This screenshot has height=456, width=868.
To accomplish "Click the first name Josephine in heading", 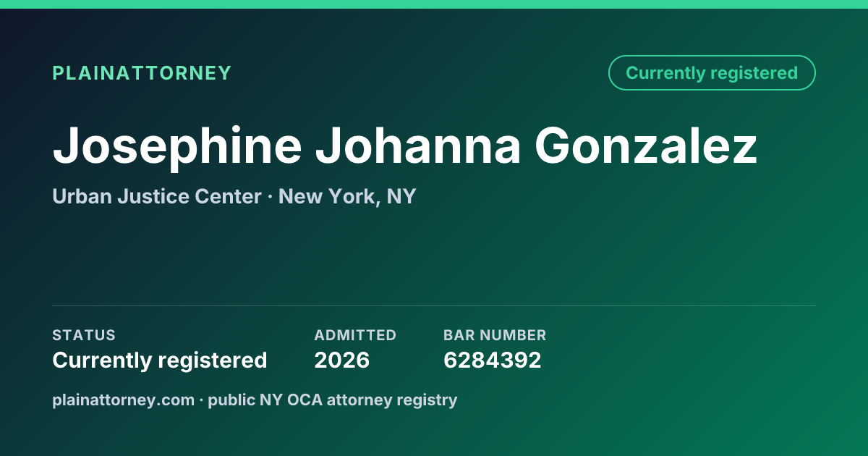I will pos(177,145).
